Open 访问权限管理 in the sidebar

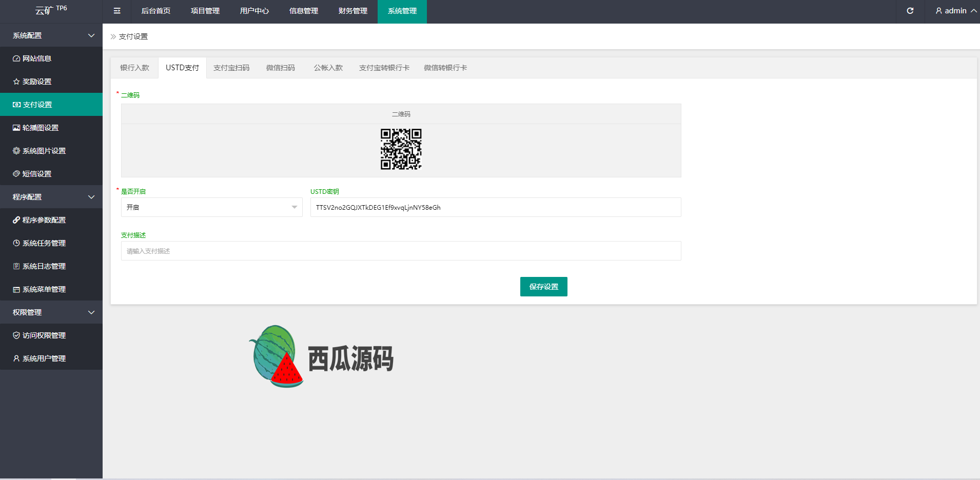pyautogui.click(x=51, y=335)
